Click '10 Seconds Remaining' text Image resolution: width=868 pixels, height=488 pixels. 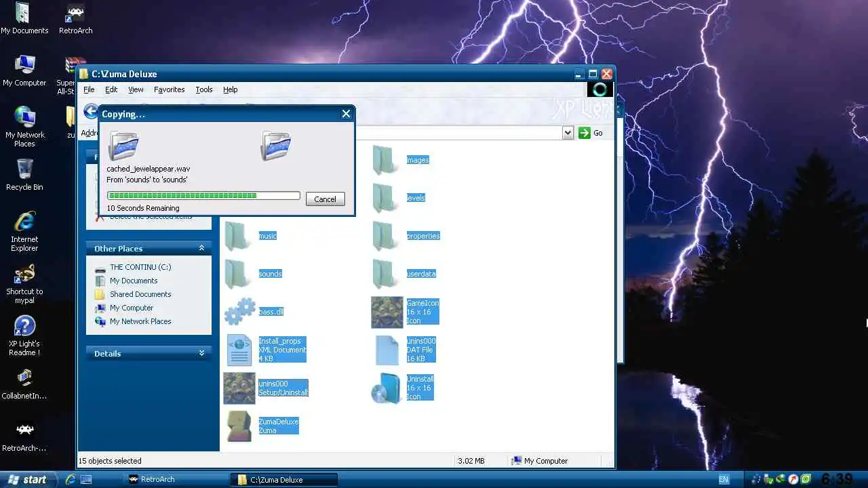[x=143, y=208]
